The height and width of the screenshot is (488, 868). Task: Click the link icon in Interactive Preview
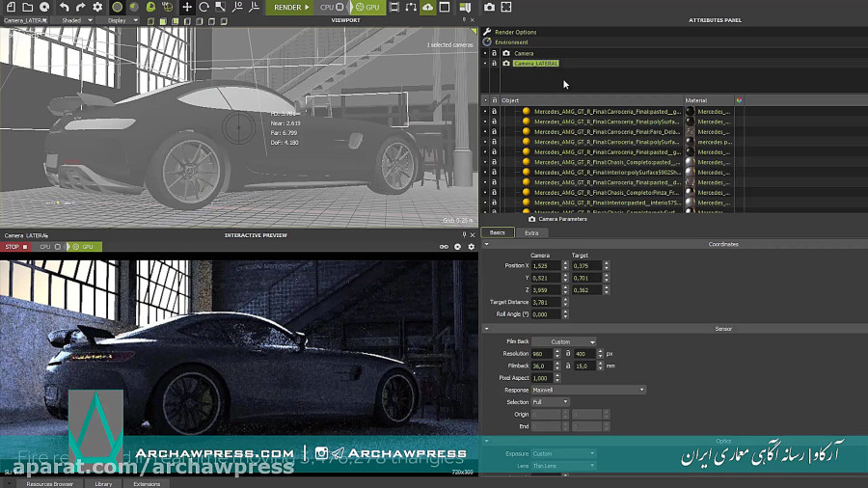click(x=444, y=247)
